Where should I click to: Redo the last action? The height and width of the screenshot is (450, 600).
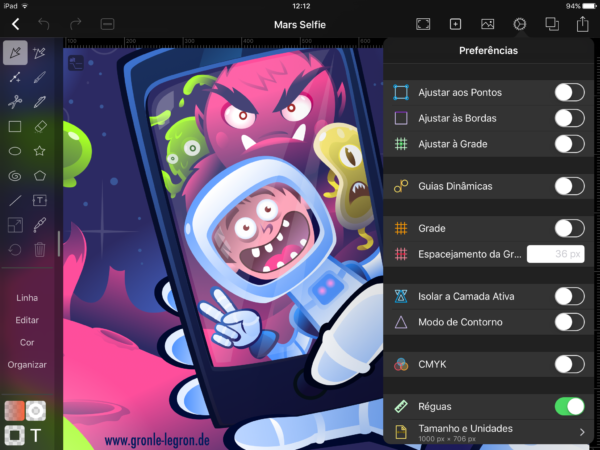tap(75, 24)
